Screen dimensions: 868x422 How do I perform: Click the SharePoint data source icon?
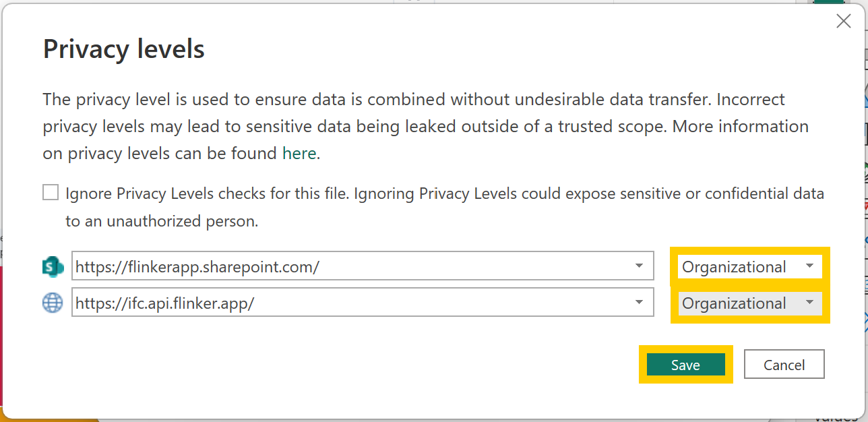[x=53, y=266]
